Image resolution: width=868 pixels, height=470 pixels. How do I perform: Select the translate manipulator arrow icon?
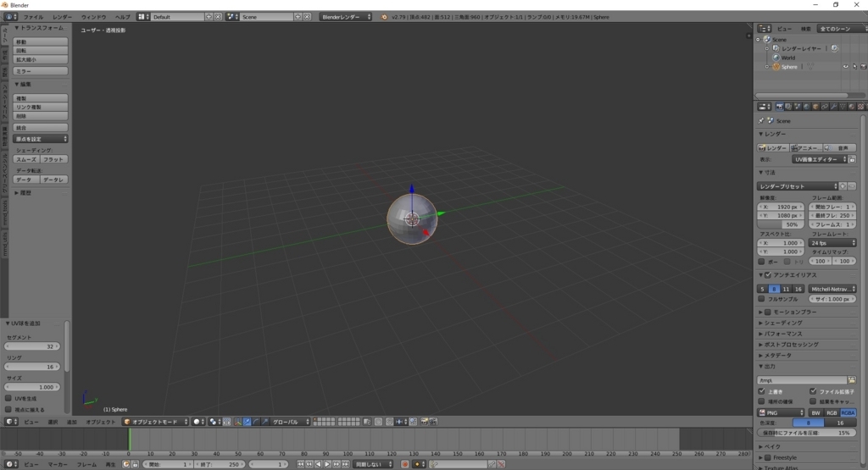tap(247, 422)
